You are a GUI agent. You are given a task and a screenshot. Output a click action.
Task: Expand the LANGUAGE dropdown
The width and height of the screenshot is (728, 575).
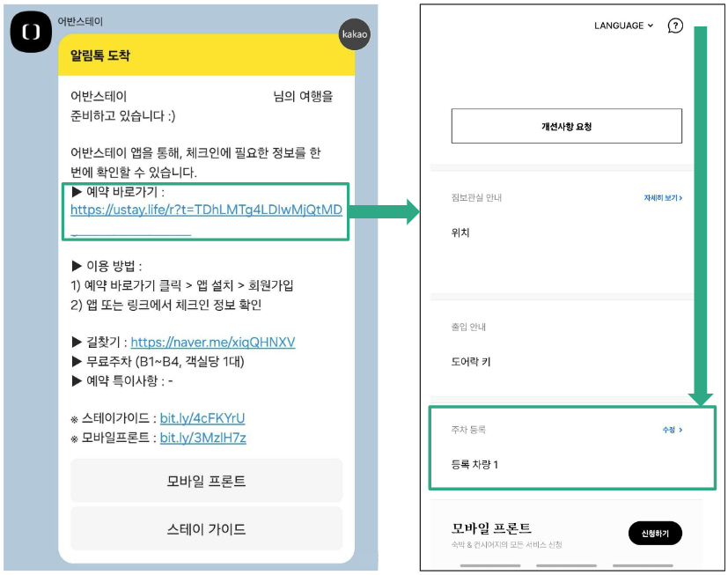623,26
